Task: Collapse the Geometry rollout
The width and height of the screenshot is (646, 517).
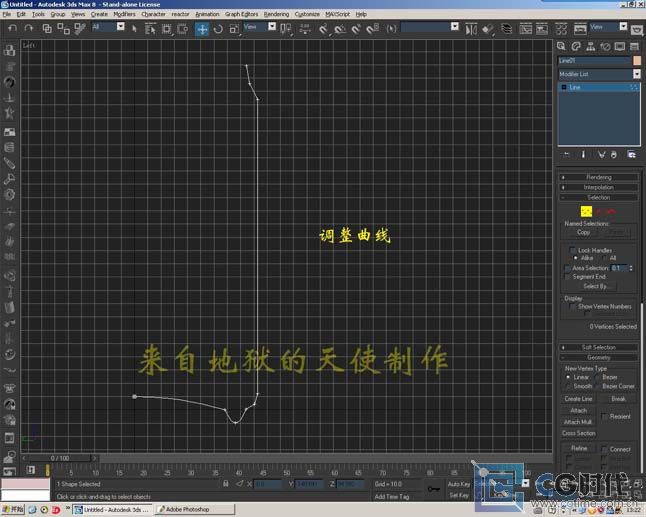Action: pos(599,358)
